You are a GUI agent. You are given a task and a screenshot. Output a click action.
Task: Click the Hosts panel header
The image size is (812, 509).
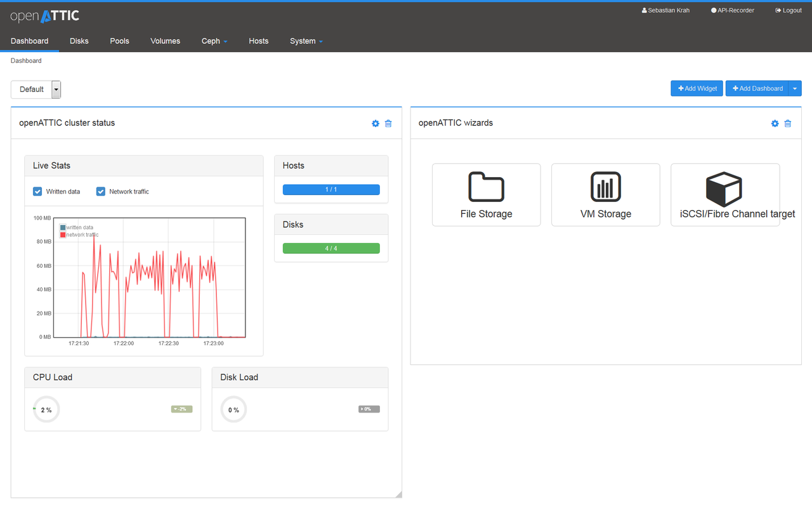coord(331,166)
